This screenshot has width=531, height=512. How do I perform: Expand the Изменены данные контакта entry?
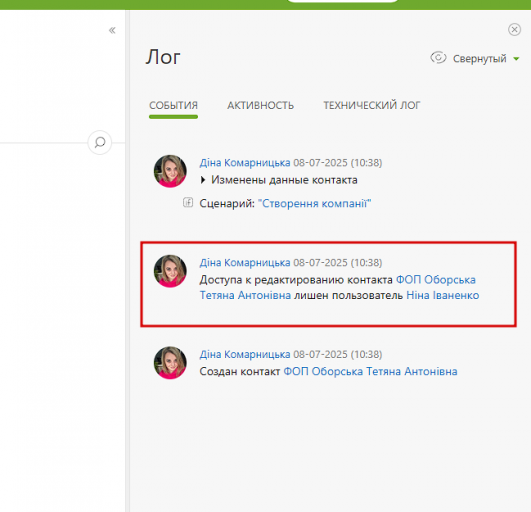(203, 180)
